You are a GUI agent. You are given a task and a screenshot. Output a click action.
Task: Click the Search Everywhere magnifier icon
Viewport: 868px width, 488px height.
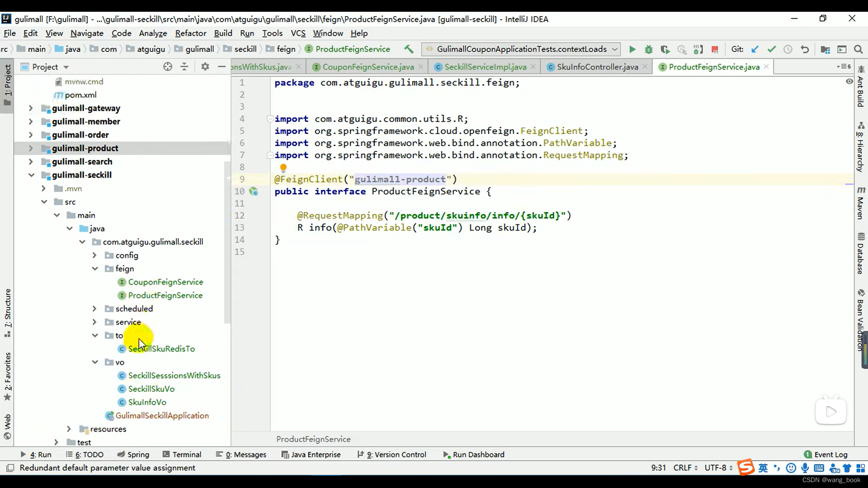(858, 49)
